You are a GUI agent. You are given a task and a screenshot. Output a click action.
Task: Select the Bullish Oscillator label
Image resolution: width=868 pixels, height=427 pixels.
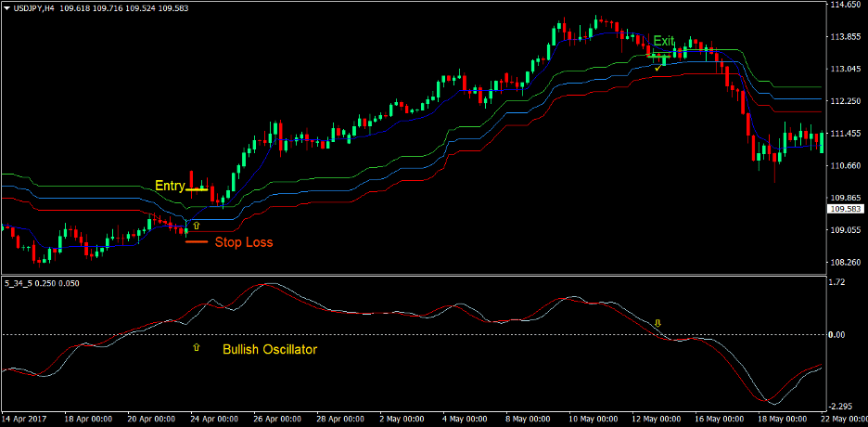click(x=270, y=349)
